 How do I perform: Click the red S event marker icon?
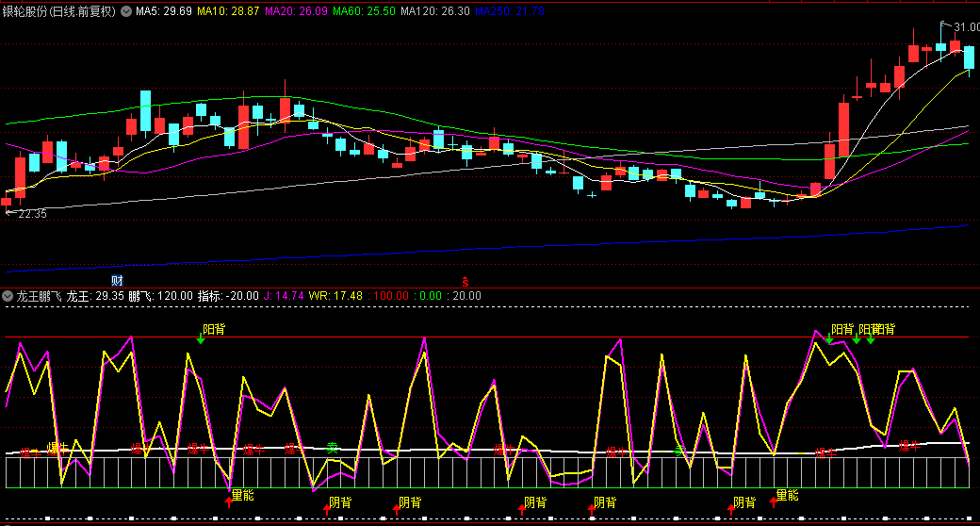click(464, 281)
